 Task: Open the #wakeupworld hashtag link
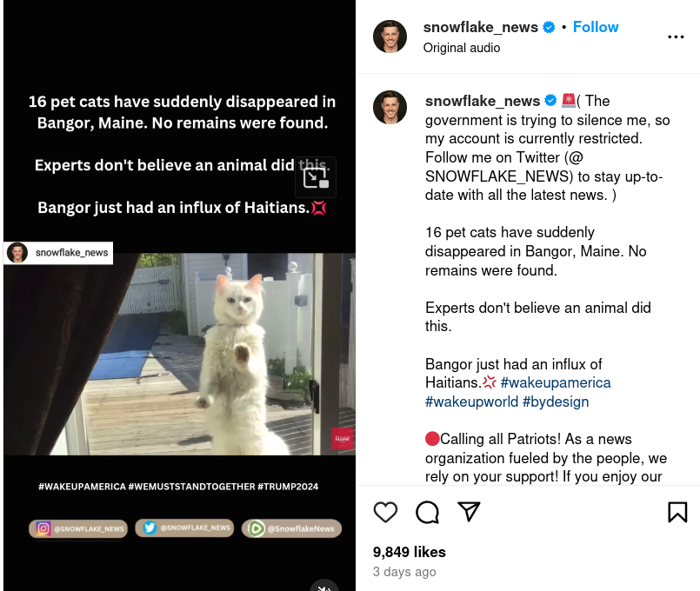[x=471, y=402]
